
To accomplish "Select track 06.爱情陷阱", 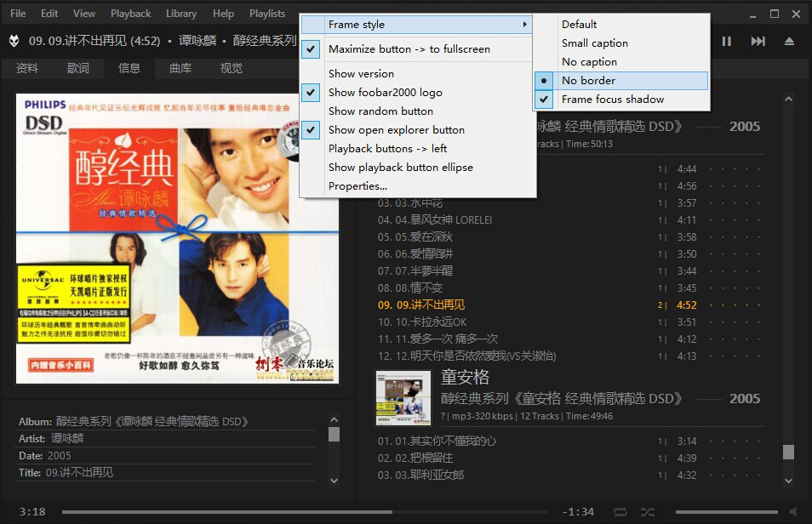I will point(569,254).
